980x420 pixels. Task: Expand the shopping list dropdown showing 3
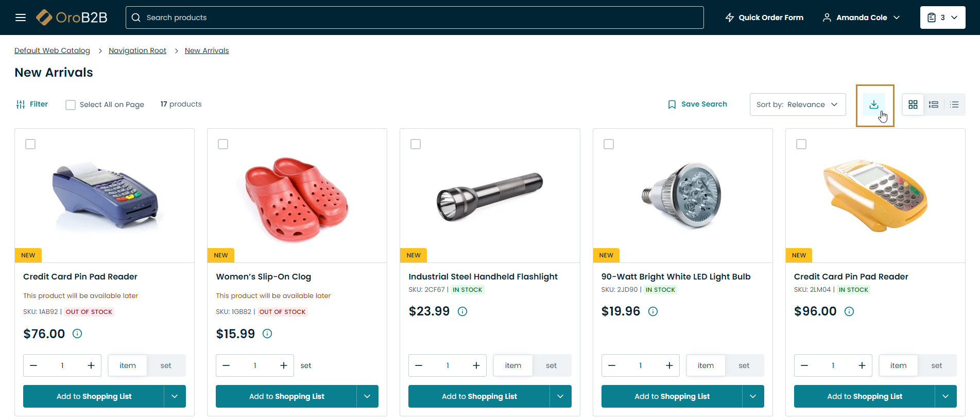click(x=942, y=17)
